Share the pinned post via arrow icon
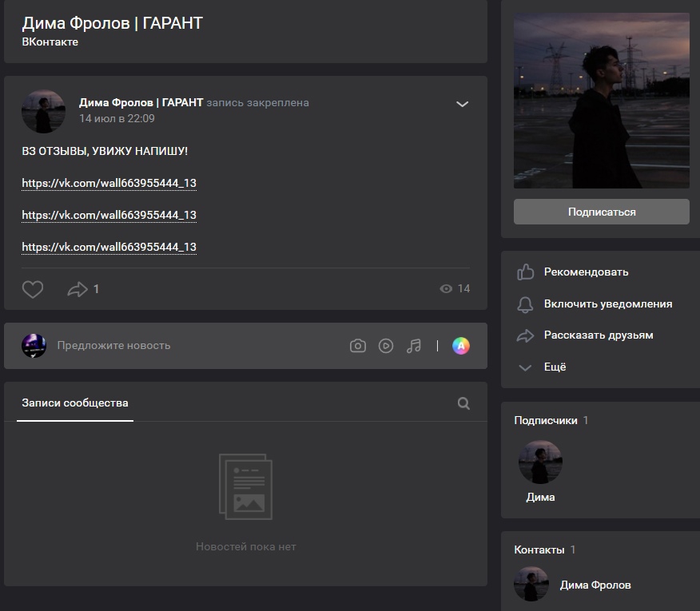Viewport: 700px width, 611px height. [x=78, y=289]
